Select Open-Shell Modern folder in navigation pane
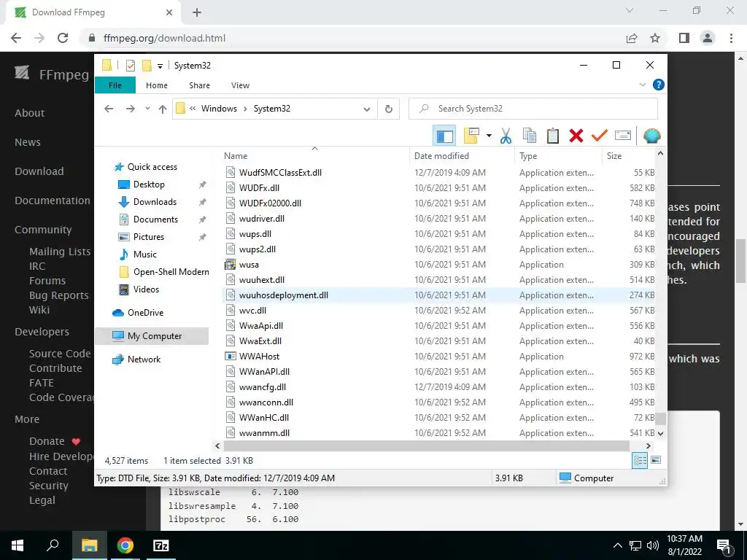The height and width of the screenshot is (560, 747). point(171,272)
